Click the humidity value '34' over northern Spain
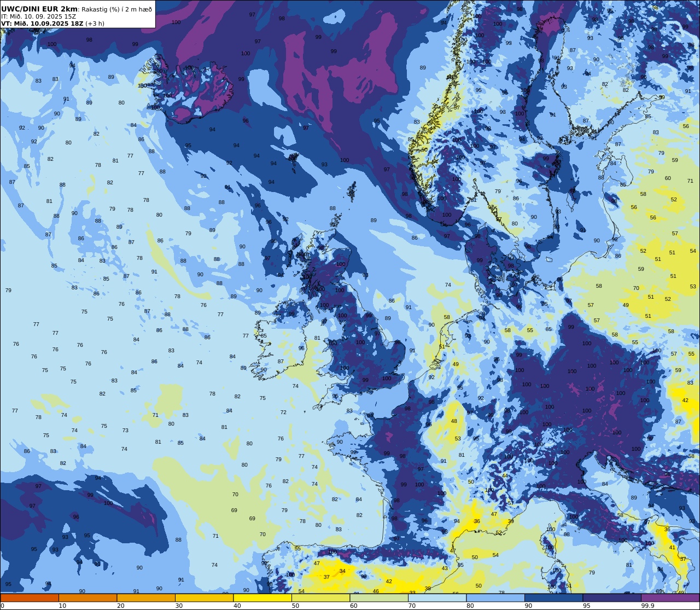The height and width of the screenshot is (610, 700). (x=342, y=571)
